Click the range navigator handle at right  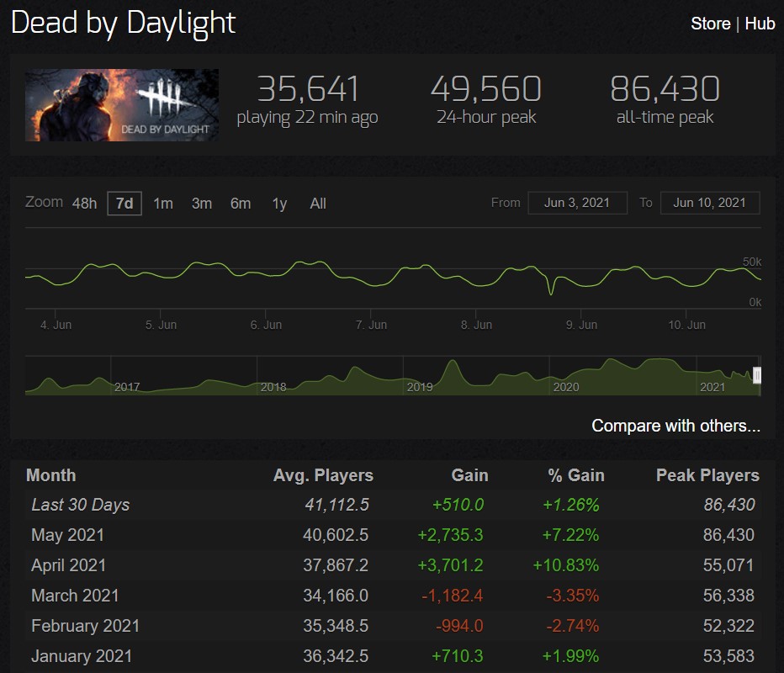click(756, 375)
